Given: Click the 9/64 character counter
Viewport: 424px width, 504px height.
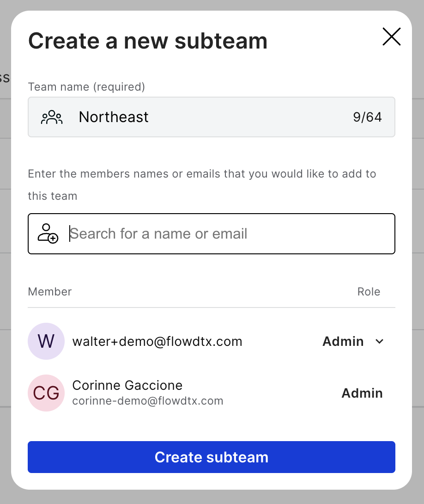Looking at the screenshot, I should tap(368, 117).
